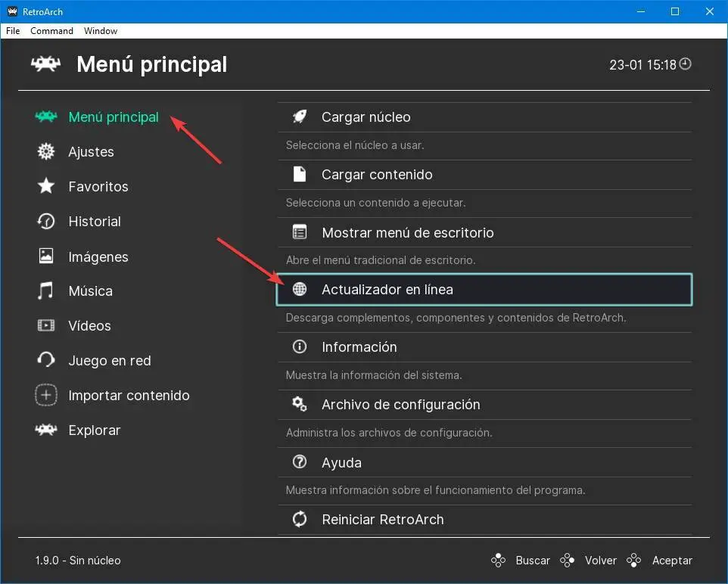Click the rocket icon for Cargar núcleo
This screenshot has height=584, width=728.
pyautogui.click(x=300, y=116)
